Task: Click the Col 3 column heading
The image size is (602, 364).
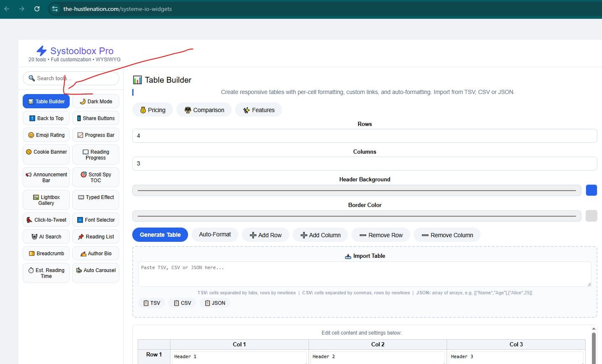Action: [516, 344]
